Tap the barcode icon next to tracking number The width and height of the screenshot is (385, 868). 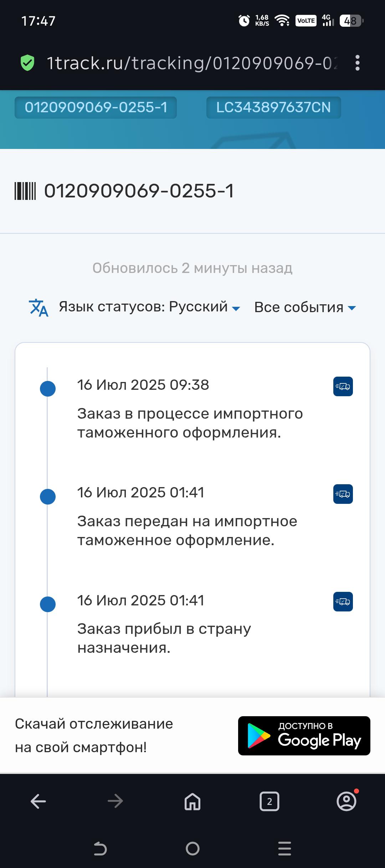[x=25, y=191]
